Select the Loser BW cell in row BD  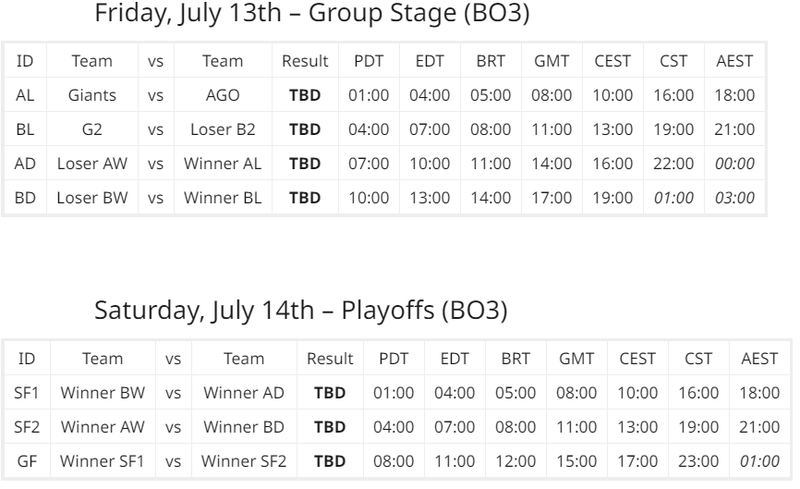click(x=92, y=198)
